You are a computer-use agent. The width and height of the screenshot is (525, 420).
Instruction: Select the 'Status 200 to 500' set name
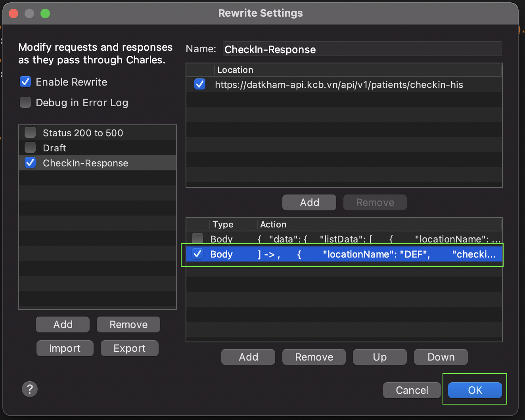83,133
